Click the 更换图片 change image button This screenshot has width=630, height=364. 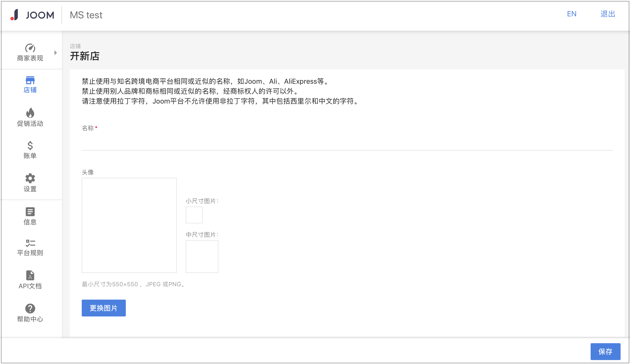point(104,308)
